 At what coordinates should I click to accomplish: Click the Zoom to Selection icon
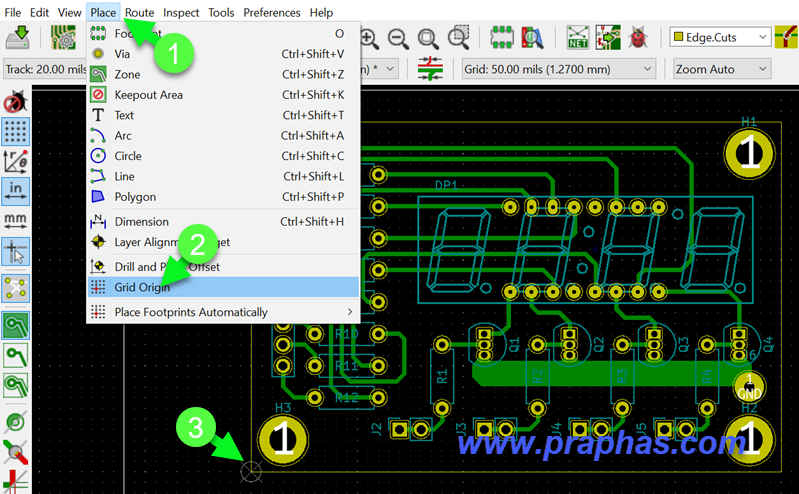pyautogui.click(x=459, y=37)
